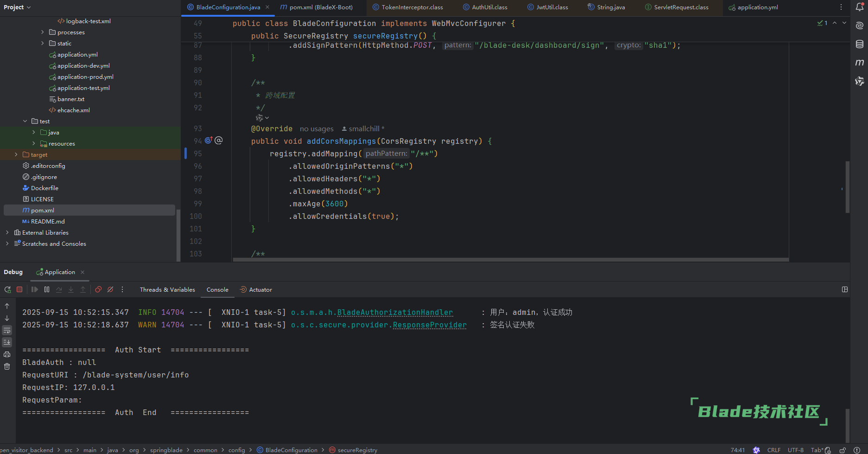Go to the previous highlighted problem arrow
Viewport: 868px width, 454px height.
click(835, 23)
